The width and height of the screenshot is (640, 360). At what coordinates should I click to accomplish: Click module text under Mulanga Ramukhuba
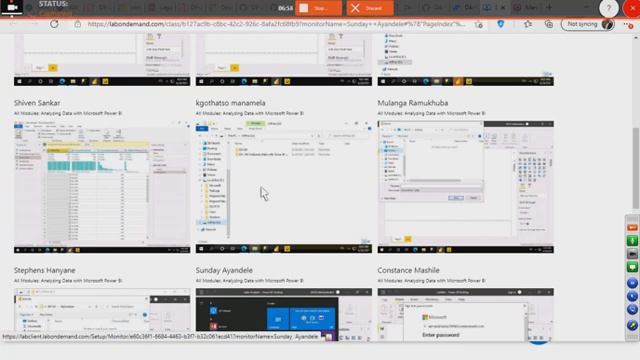point(431,113)
